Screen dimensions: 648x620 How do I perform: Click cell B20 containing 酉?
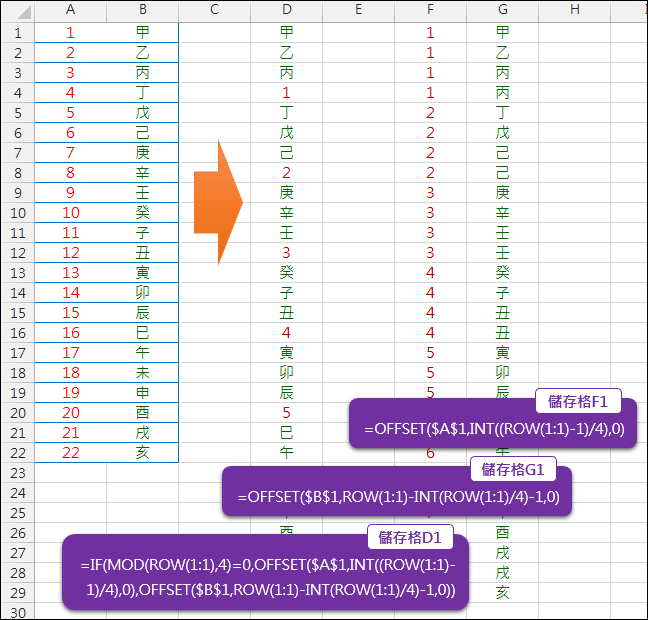[143, 413]
